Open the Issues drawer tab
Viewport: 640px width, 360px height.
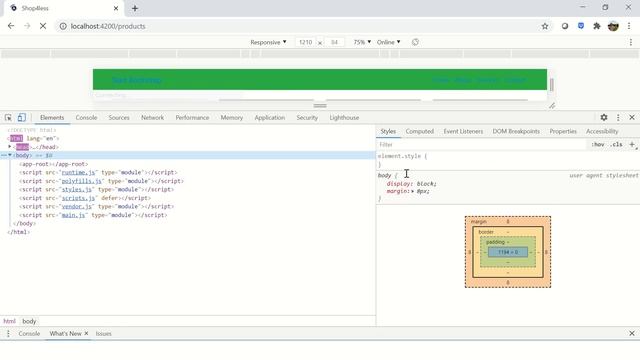tap(103, 333)
